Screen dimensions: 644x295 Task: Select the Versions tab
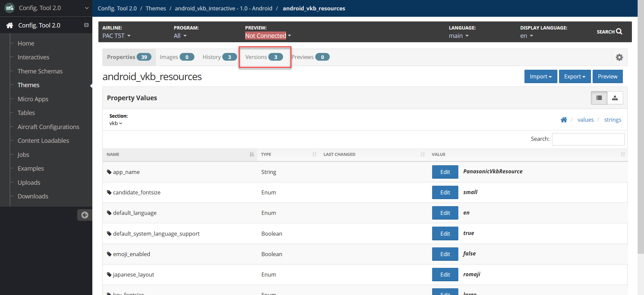(264, 57)
